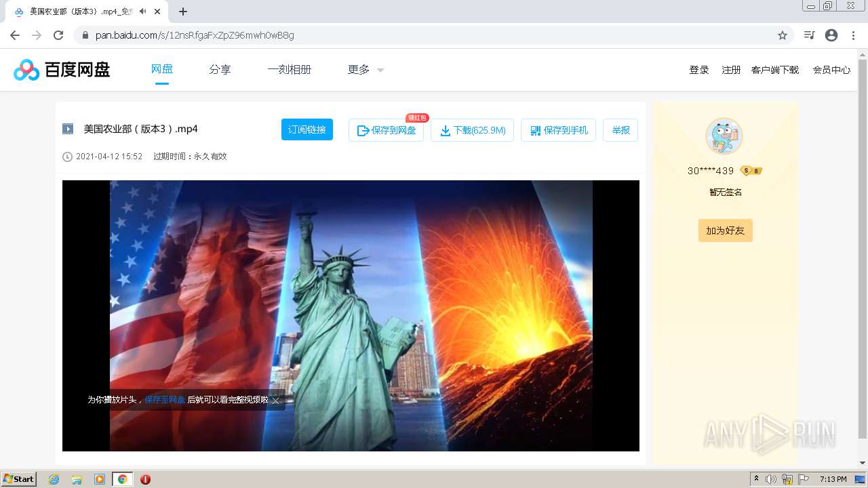Open the 会员中心 link

[x=831, y=70]
